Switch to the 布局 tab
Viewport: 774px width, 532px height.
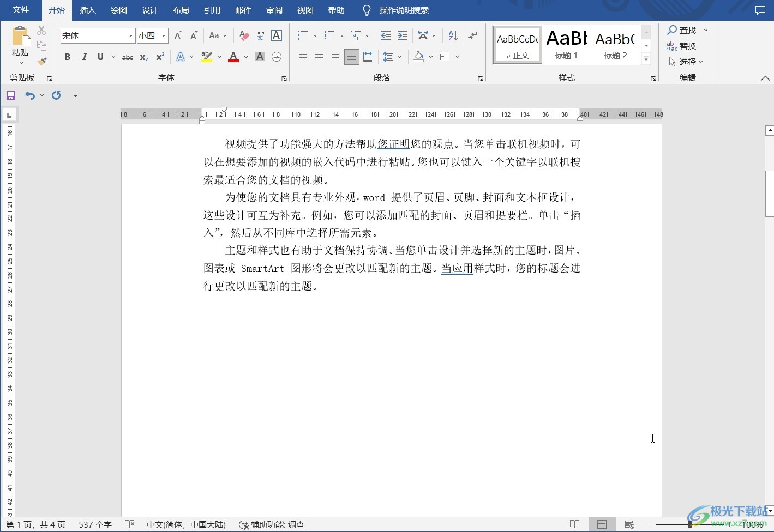[181, 10]
